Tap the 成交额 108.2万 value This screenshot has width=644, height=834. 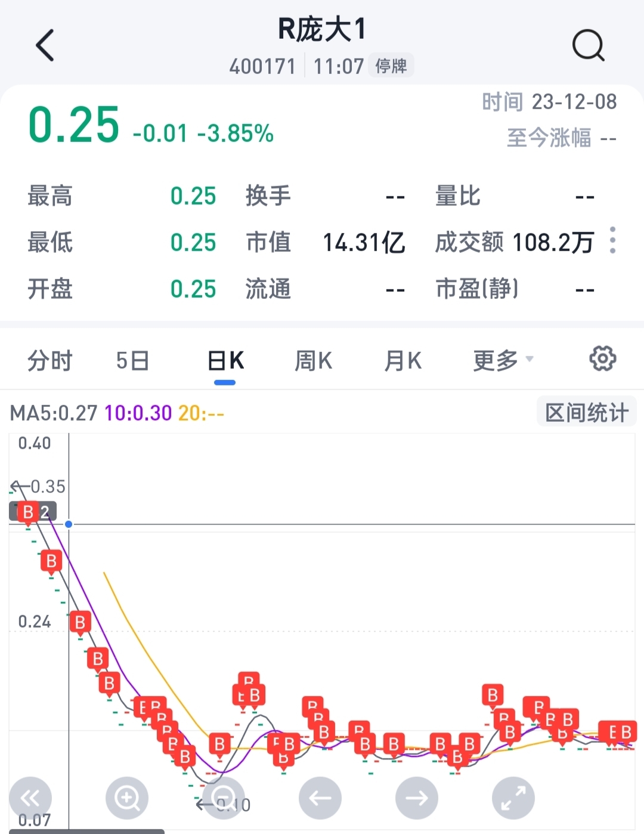pyautogui.click(x=553, y=243)
